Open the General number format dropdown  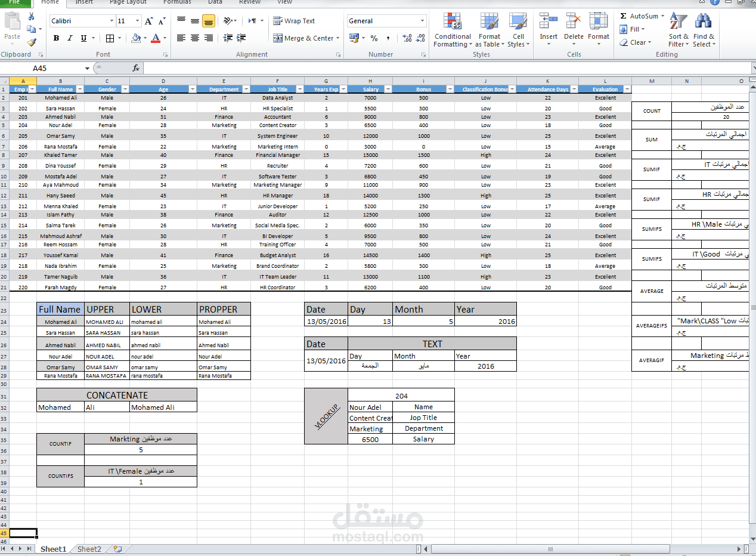(x=423, y=21)
